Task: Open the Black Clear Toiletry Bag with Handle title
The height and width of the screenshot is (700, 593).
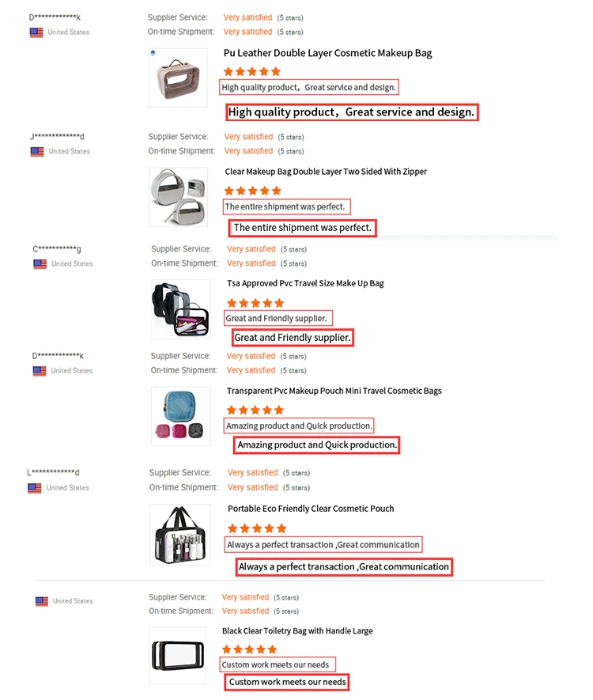Action: [297, 631]
